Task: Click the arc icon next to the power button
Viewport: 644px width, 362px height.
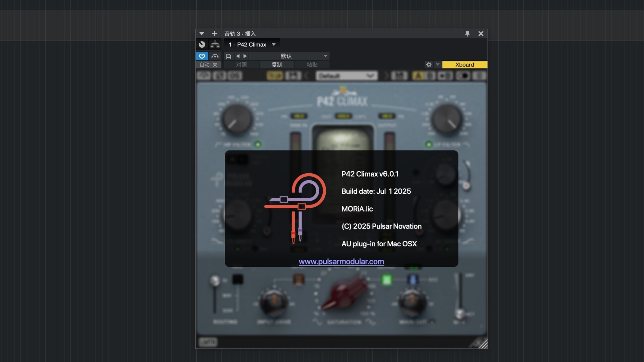Action: coord(215,56)
